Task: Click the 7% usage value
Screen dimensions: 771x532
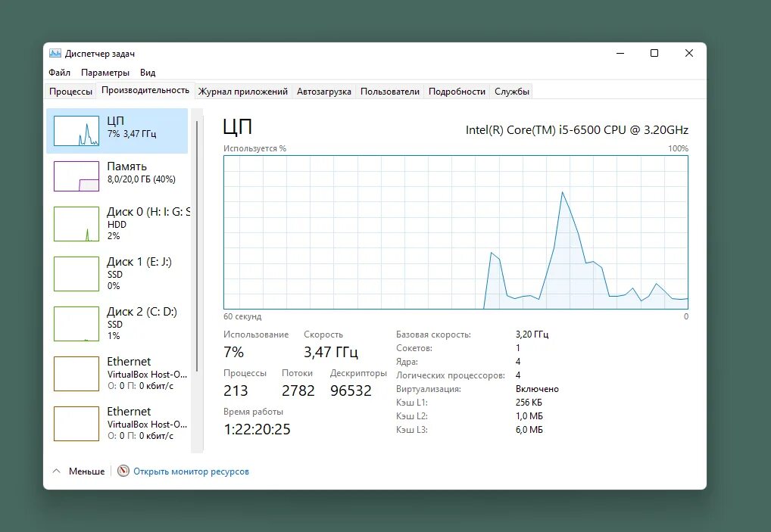Action: pos(233,352)
